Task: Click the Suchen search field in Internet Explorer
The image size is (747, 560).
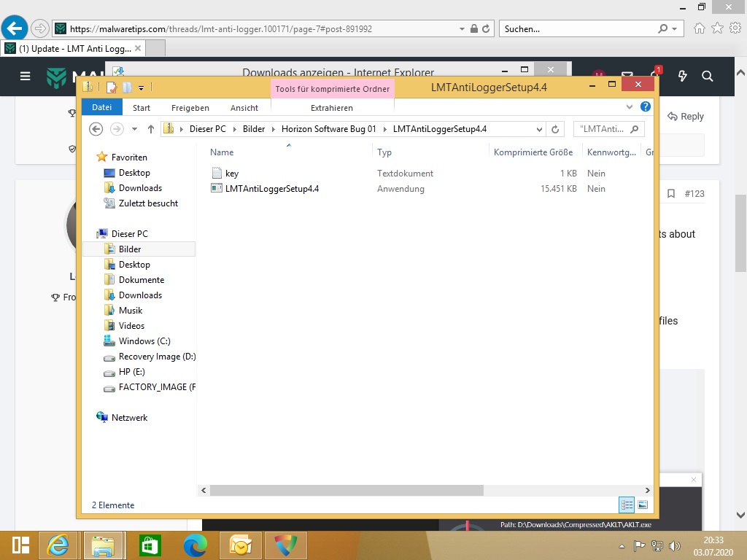Action: pos(591,28)
